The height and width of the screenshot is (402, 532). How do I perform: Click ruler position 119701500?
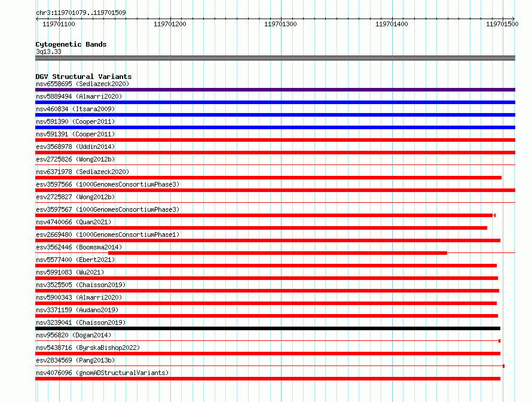click(502, 24)
